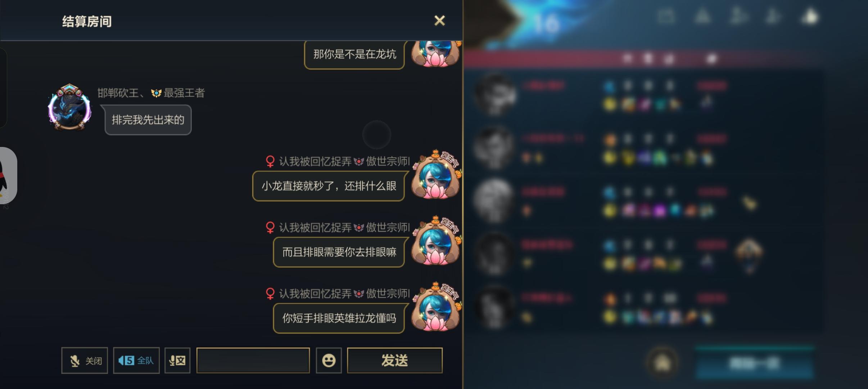Toggle the microphone 关闭 button
868x389 pixels.
(x=85, y=361)
